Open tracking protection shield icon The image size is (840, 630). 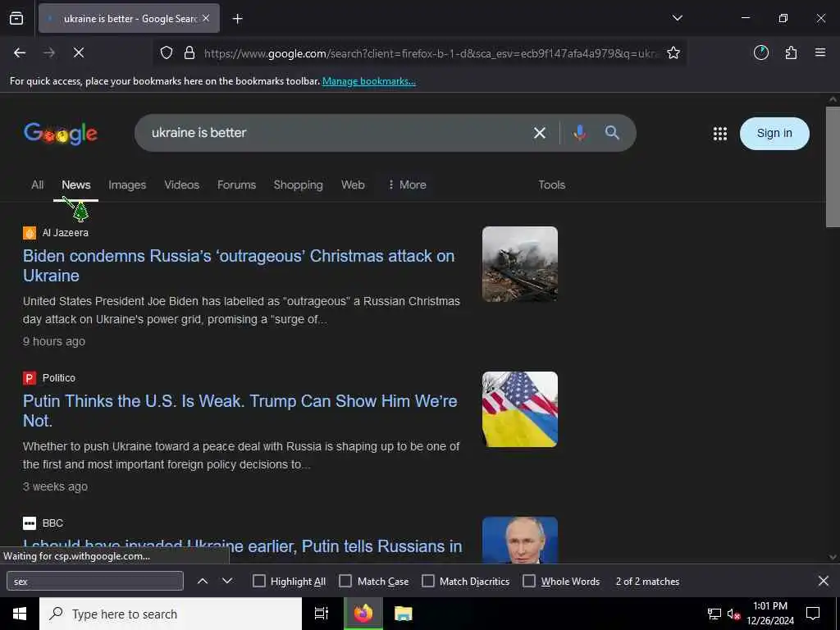167,52
